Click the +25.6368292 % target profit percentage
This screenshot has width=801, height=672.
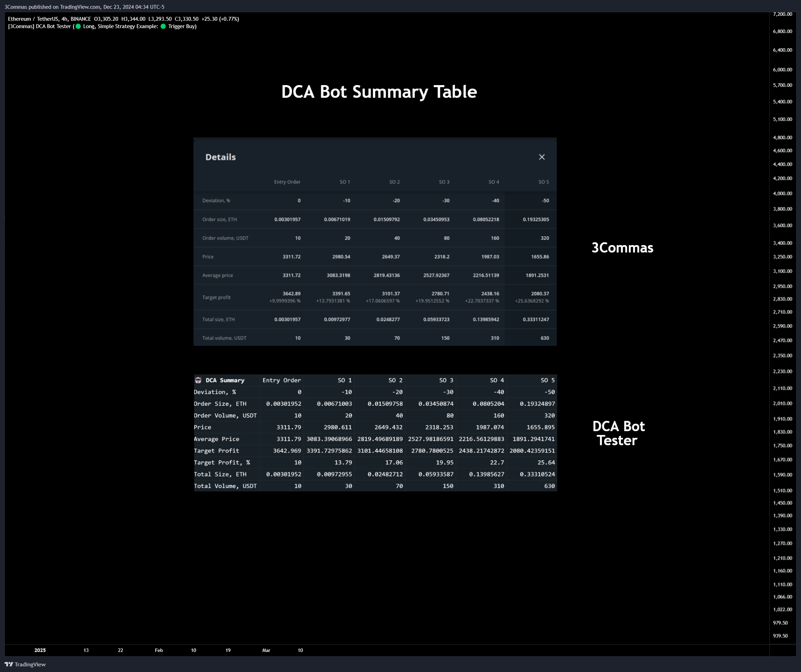pyautogui.click(x=532, y=301)
